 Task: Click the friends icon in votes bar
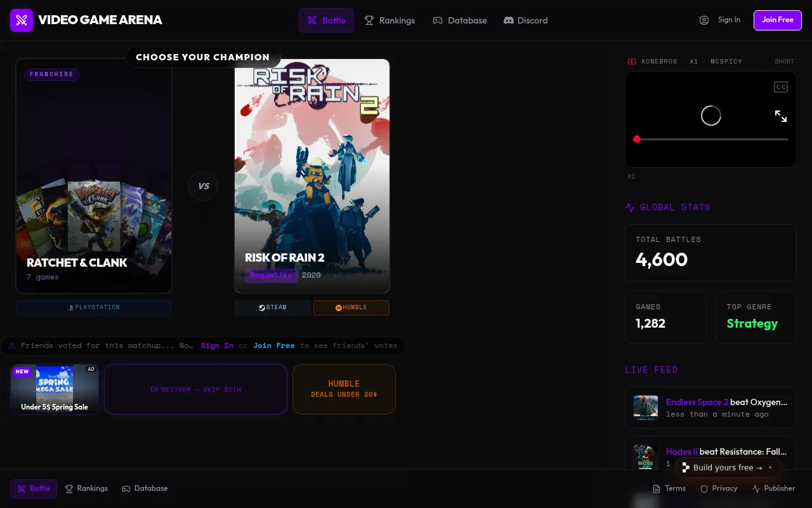click(13, 345)
